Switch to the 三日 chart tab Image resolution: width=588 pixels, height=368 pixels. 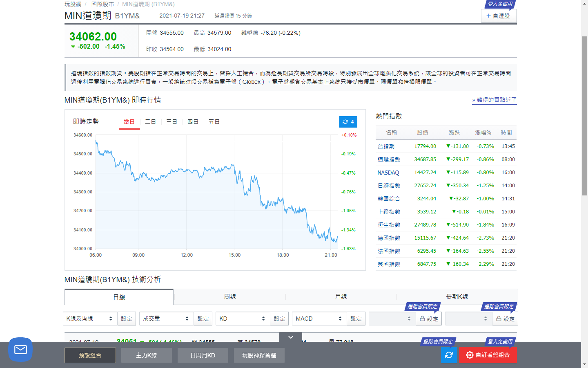[x=171, y=122]
